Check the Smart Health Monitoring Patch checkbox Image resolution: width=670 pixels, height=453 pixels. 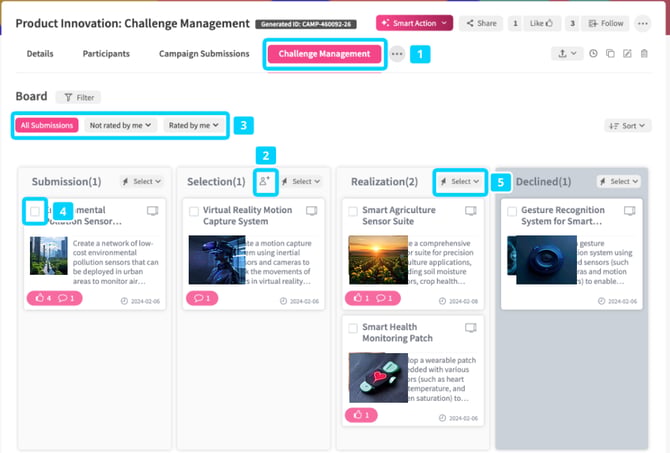click(353, 328)
